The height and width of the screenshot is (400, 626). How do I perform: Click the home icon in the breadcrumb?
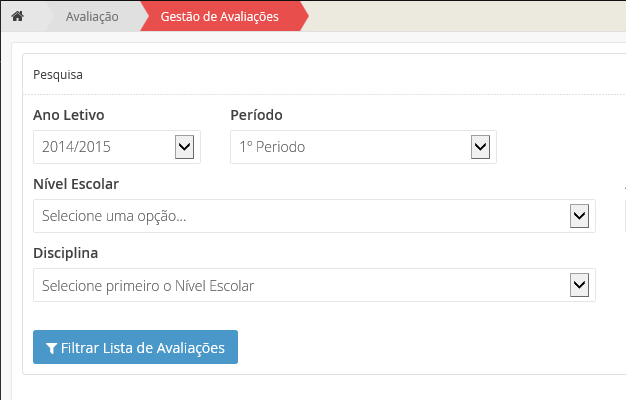pos(17,17)
